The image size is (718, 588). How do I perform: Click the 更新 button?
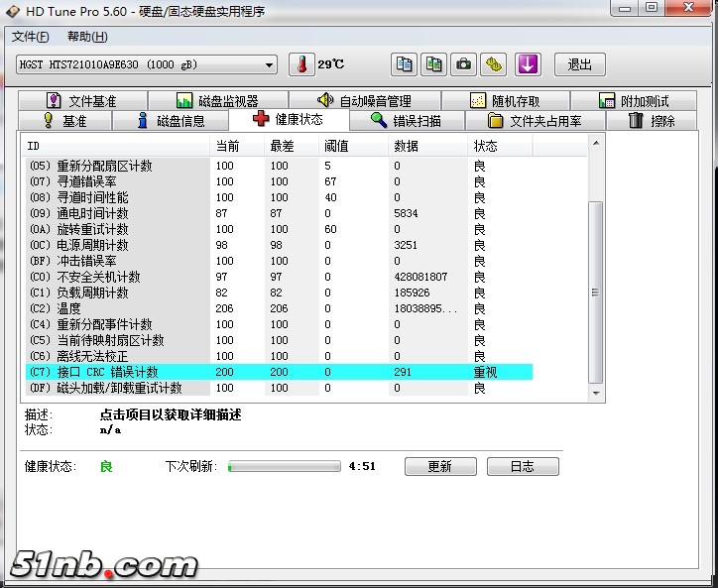click(x=439, y=466)
